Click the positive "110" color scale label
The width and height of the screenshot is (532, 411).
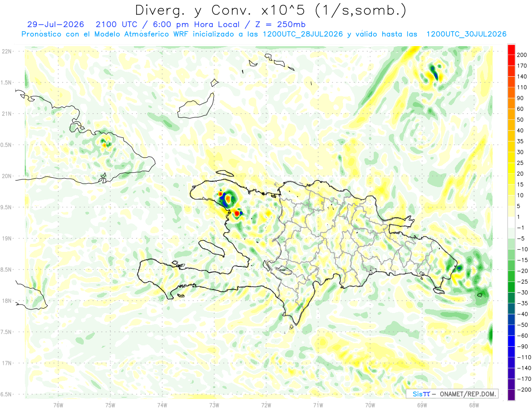(522, 87)
